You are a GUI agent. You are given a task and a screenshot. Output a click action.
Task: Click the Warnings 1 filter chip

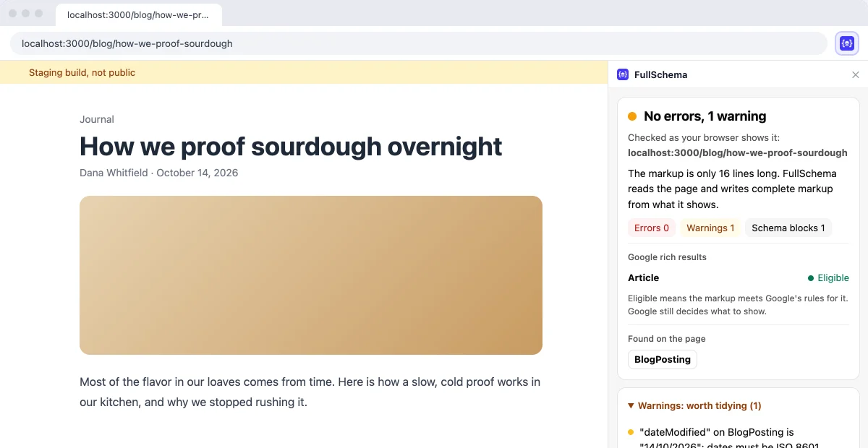(710, 228)
